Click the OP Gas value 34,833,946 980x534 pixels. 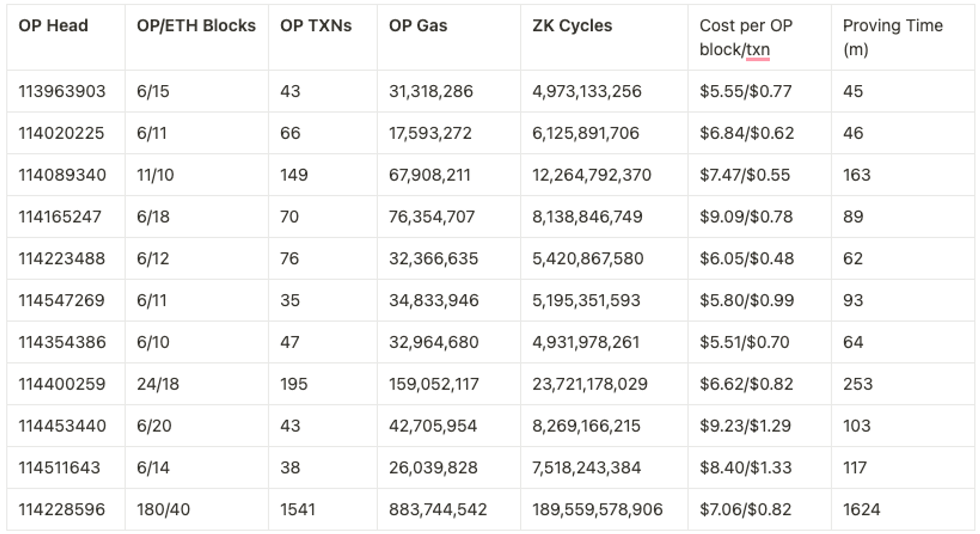tap(434, 300)
